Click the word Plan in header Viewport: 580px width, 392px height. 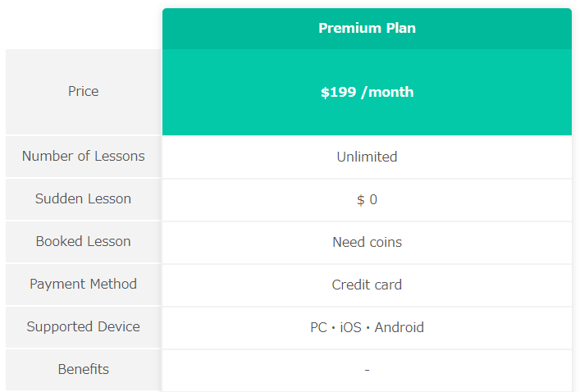click(x=401, y=28)
